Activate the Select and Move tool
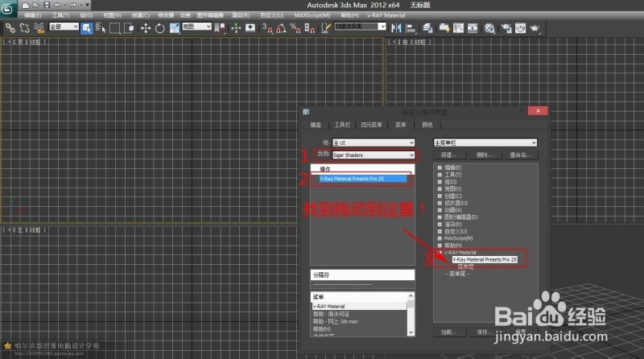This screenshot has height=359, width=644. 146,27
